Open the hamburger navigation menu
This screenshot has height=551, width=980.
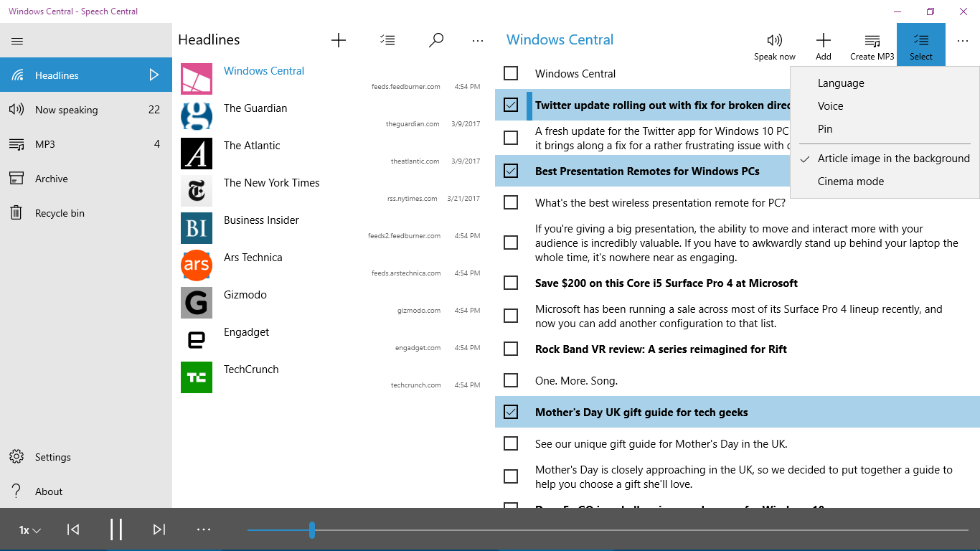pyautogui.click(x=17, y=41)
